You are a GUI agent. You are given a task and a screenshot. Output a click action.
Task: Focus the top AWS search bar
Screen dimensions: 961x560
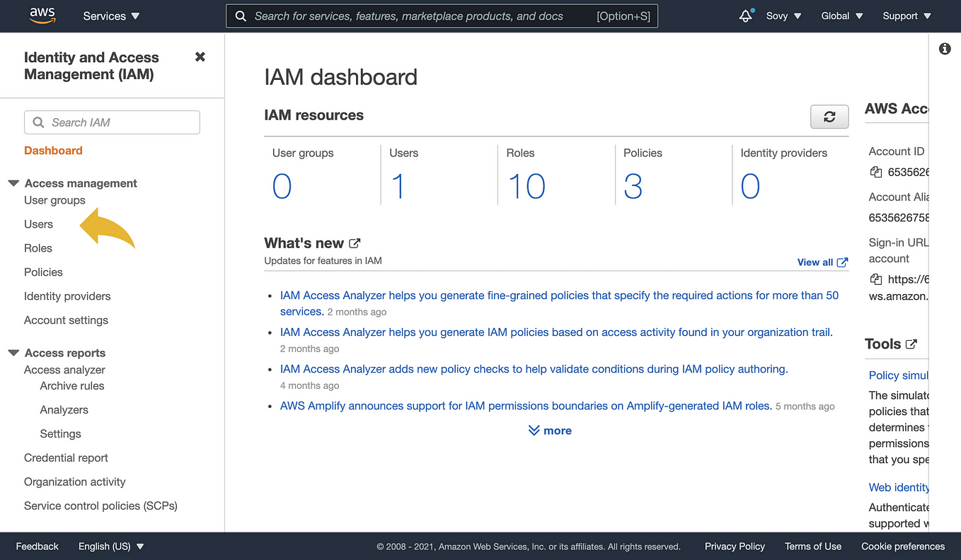point(442,16)
